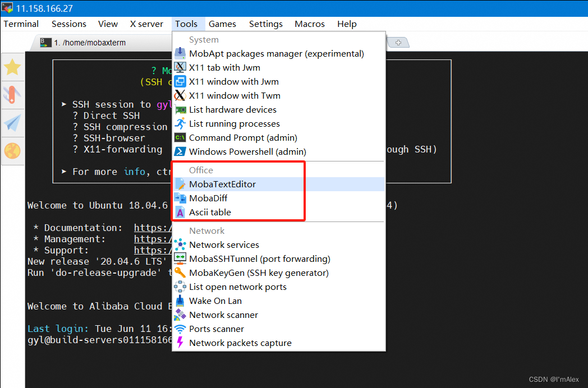Click List open network ports icon
The height and width of the screenshot is (388, 588).
click(180, 287)
